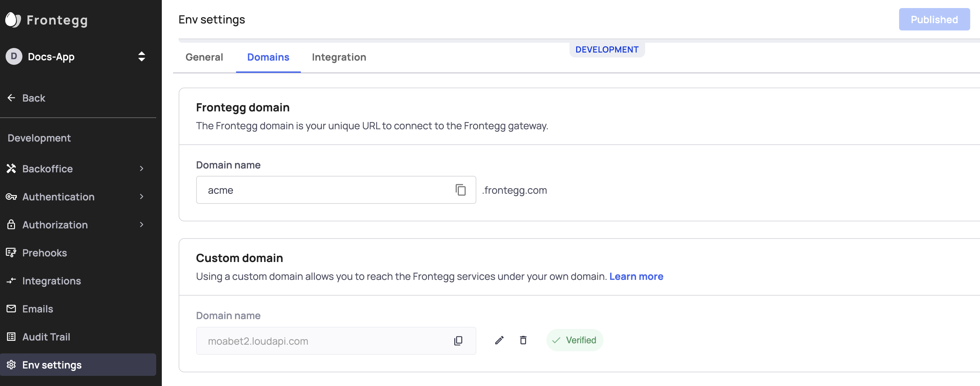Image resolution: width=980 pixels, height=386 pixels.
Task: Open the Docs-App switcher dropdown
Action: coord(142,57)
